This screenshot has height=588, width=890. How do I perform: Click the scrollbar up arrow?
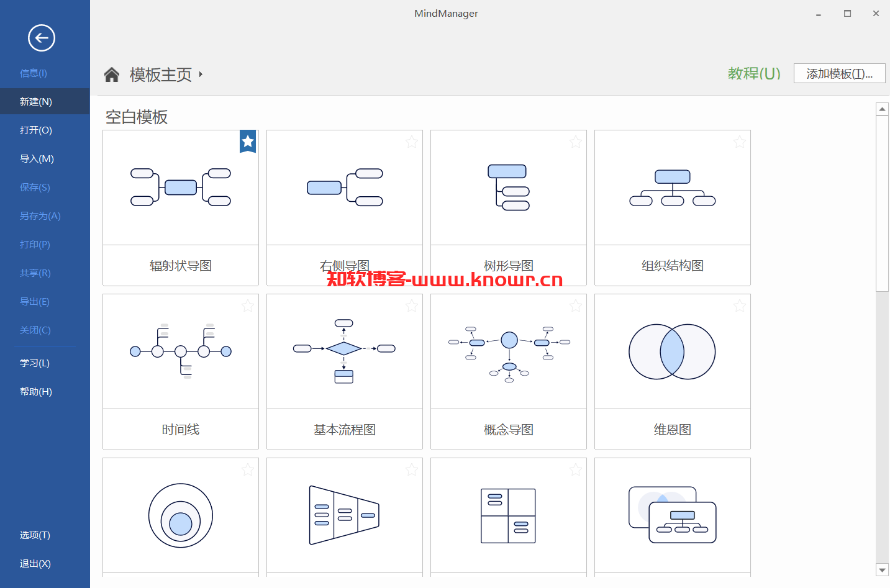(x=882, y=109)
